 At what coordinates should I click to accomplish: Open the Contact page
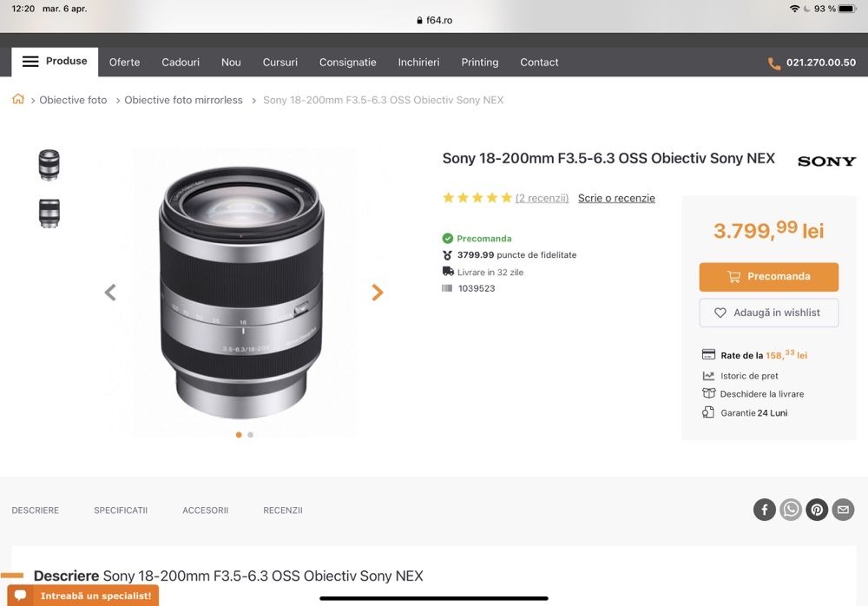pos(539,62)
